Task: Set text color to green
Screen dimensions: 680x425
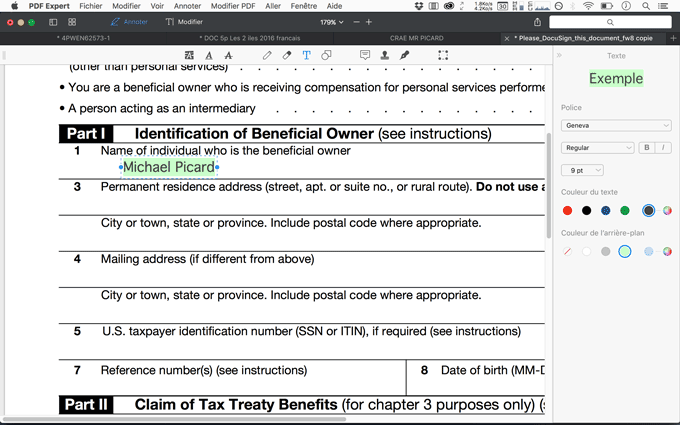Action: pyautogui.click(x=624, y=211)
